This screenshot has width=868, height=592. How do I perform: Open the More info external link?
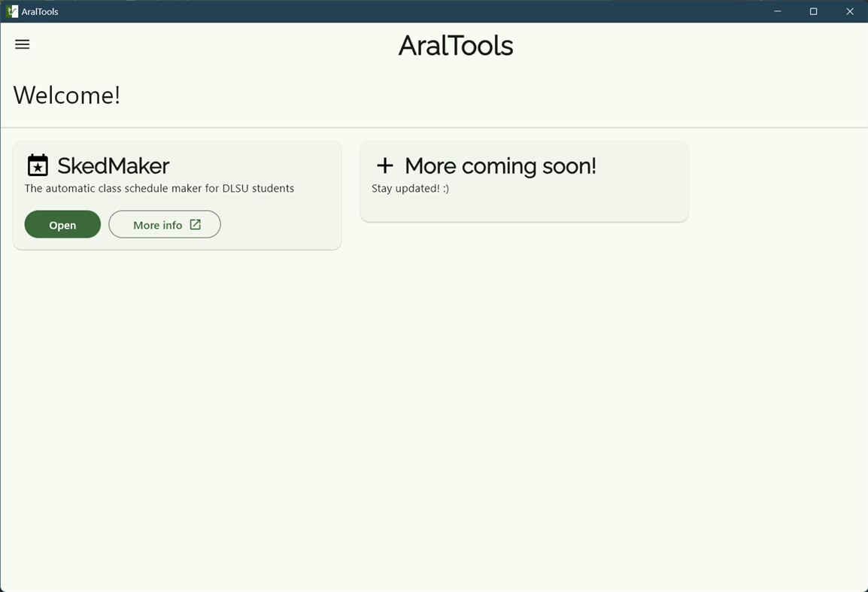(x=165, y=224)
